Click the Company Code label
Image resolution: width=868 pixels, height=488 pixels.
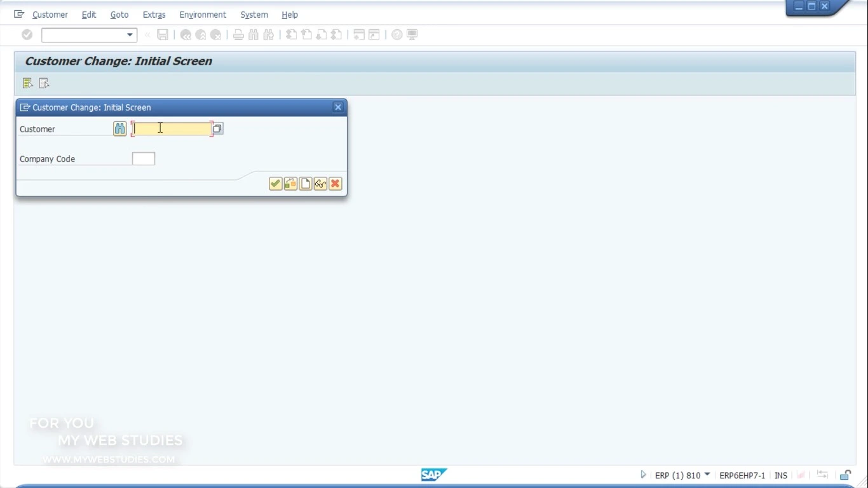click(x=47, y=159)
